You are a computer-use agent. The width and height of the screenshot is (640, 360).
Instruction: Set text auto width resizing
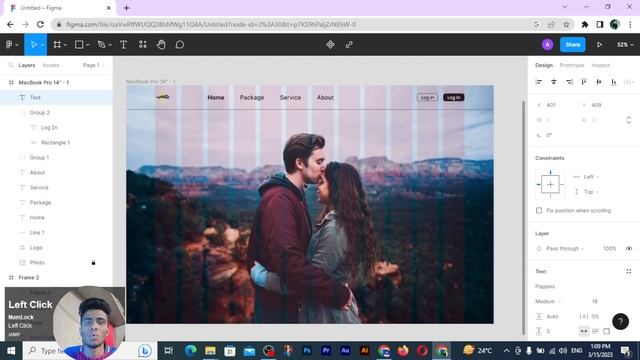(x=584, y=331)
